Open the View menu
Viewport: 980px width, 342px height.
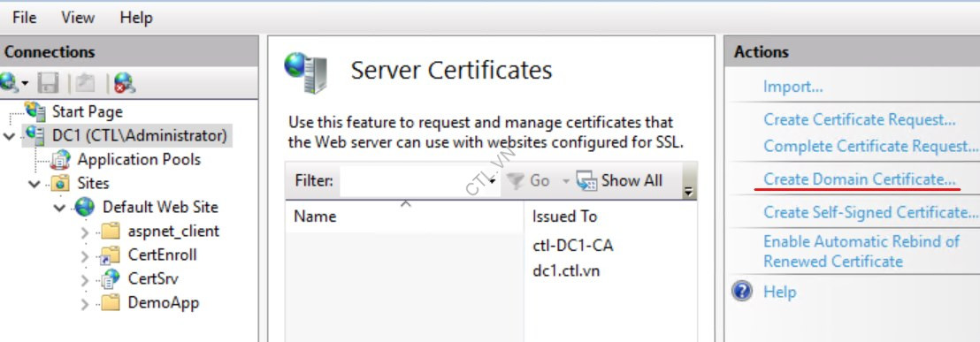click(x=78, y=18)
